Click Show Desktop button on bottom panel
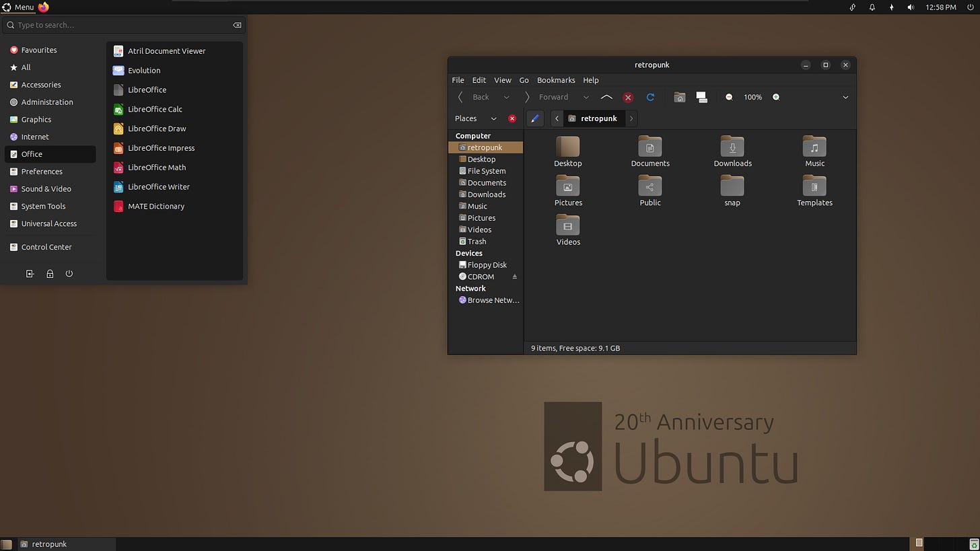The height and width of the screenshot is (551, 980). [6, 544]
